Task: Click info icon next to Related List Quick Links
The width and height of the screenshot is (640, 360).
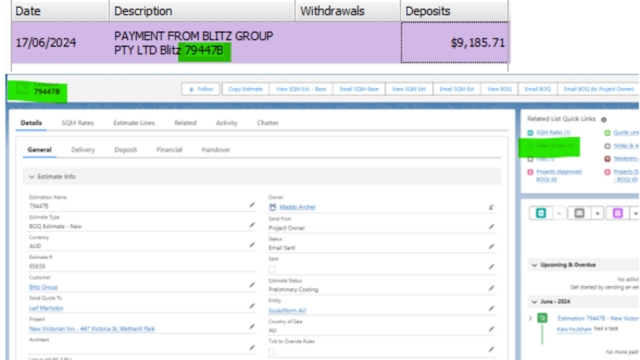Action: click(604, 120)
